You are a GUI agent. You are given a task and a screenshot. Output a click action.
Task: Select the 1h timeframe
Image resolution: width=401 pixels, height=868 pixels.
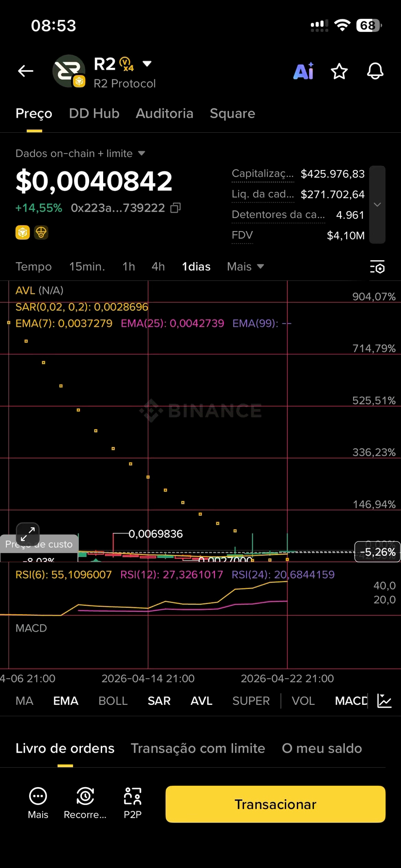[128, 266]
